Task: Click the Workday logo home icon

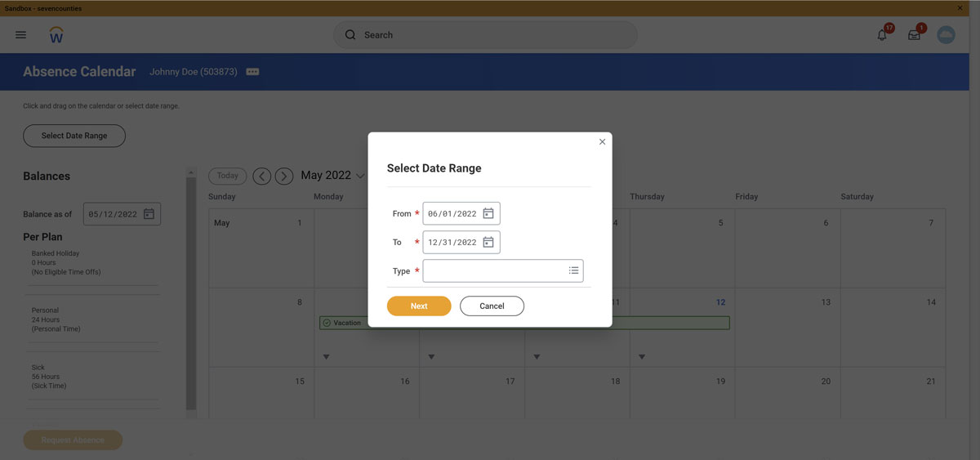Action: pos(56,35)
